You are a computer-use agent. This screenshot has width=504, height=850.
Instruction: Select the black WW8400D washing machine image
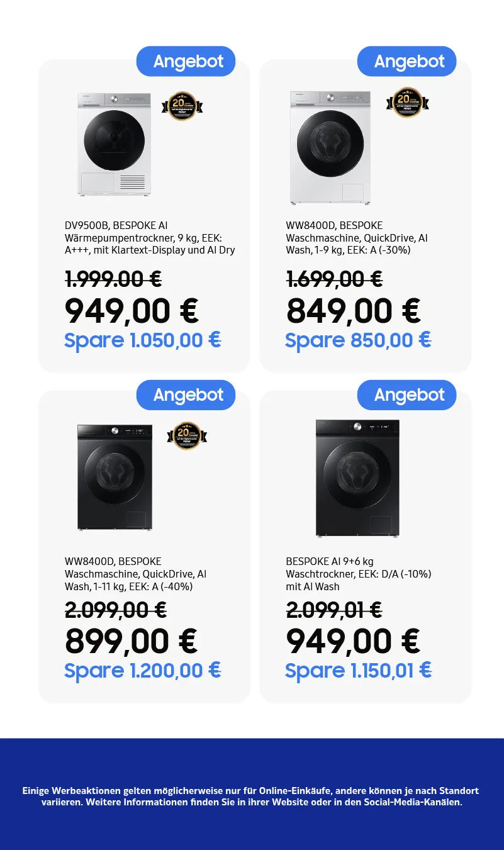115,478
